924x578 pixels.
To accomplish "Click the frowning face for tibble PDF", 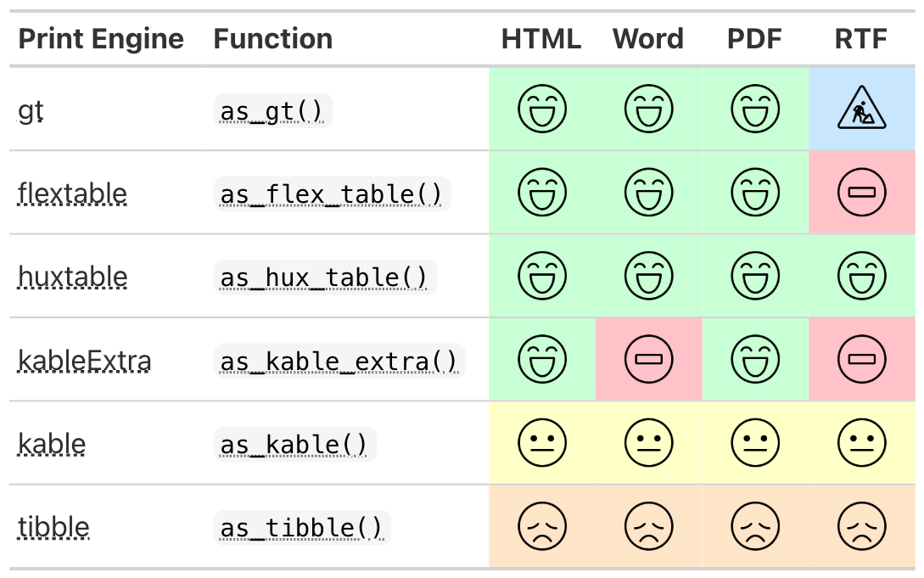I will (754, 527).
